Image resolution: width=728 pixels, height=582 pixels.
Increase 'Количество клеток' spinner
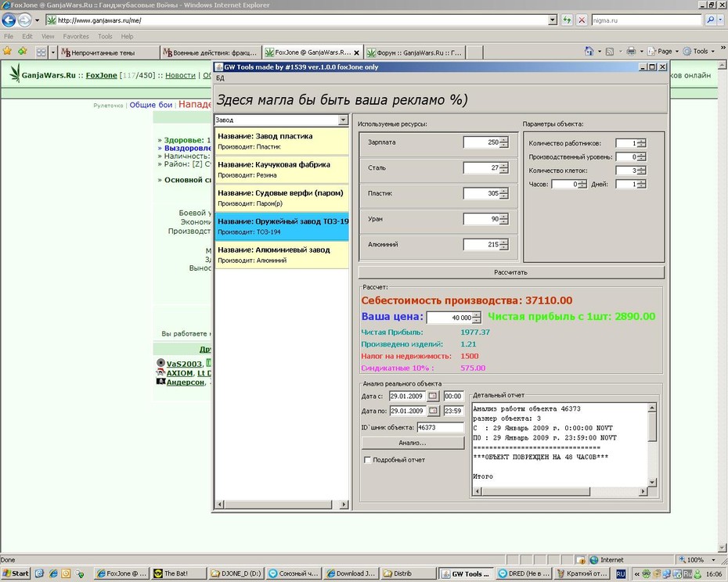point(641,168)
